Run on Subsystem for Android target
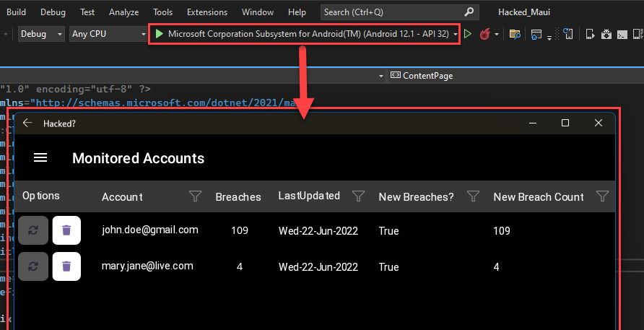The width and height of the screenshot is (644, 330). click(x=303, y=34)
